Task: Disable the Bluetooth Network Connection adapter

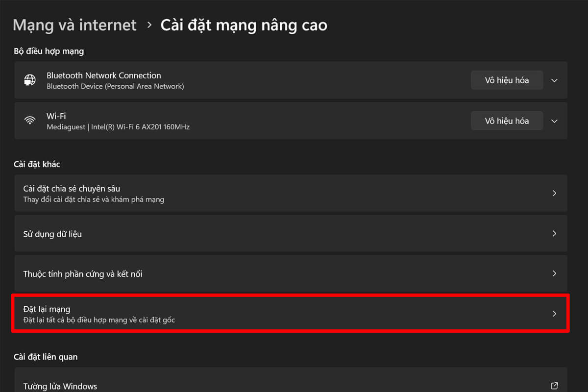Action: tap(507, 80)
